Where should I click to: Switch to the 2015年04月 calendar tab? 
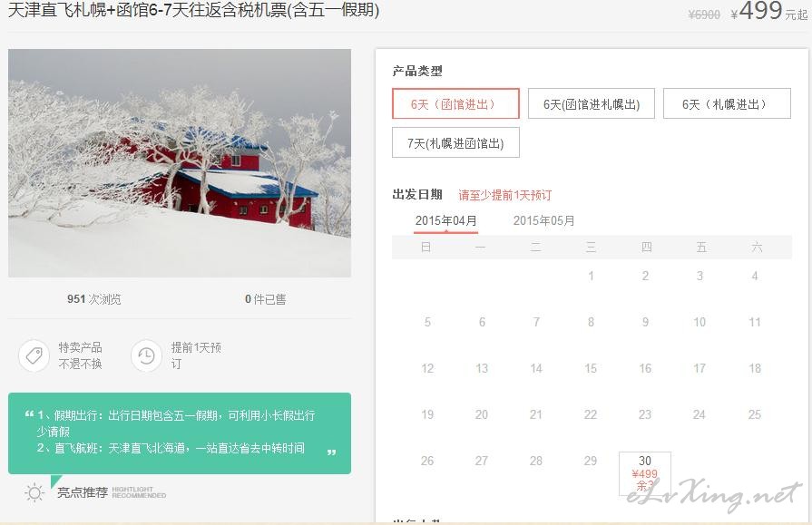pyautogui.click(x=445, y=221)
